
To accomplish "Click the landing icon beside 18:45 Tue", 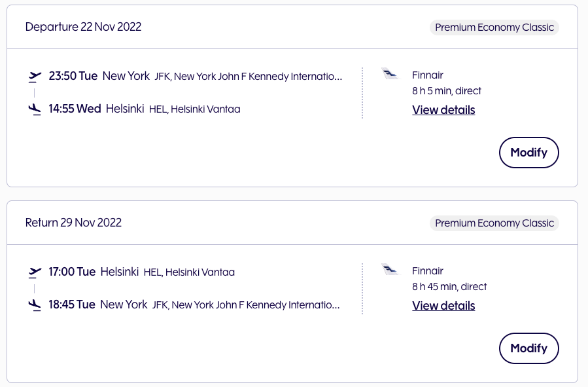I will [35, 305].
